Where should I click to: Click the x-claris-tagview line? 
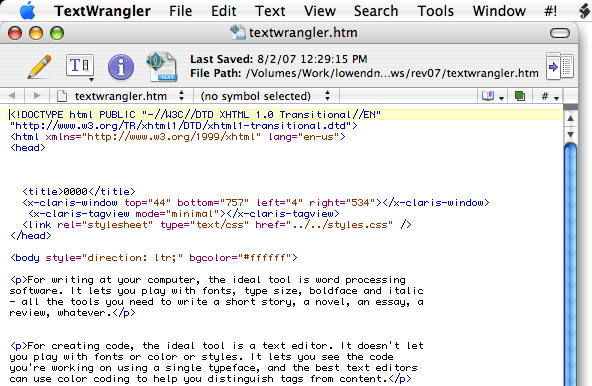click(184, 214)
